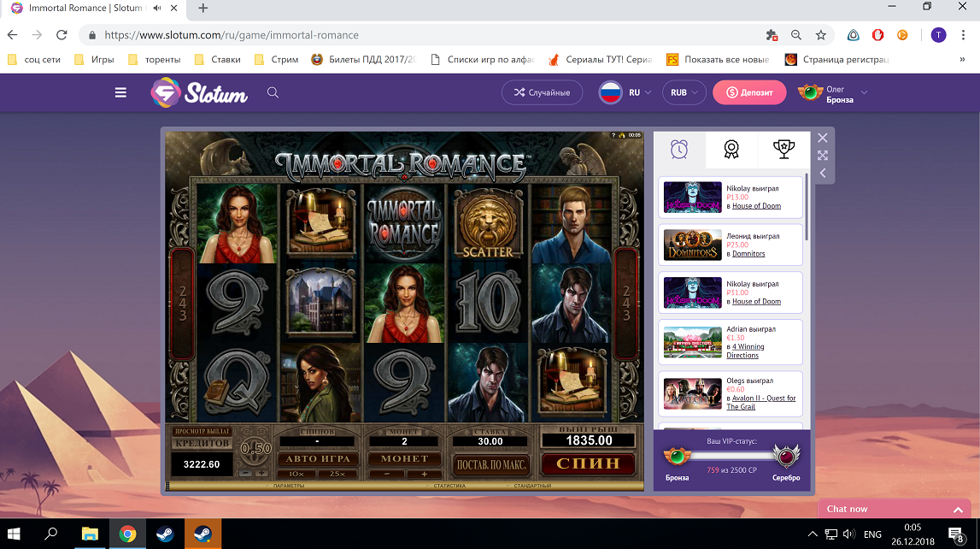Image resolution: width=980 pixels, height=549 pixels.
Task: Switch the game to fullscreen mode
Action: point(823,155)
